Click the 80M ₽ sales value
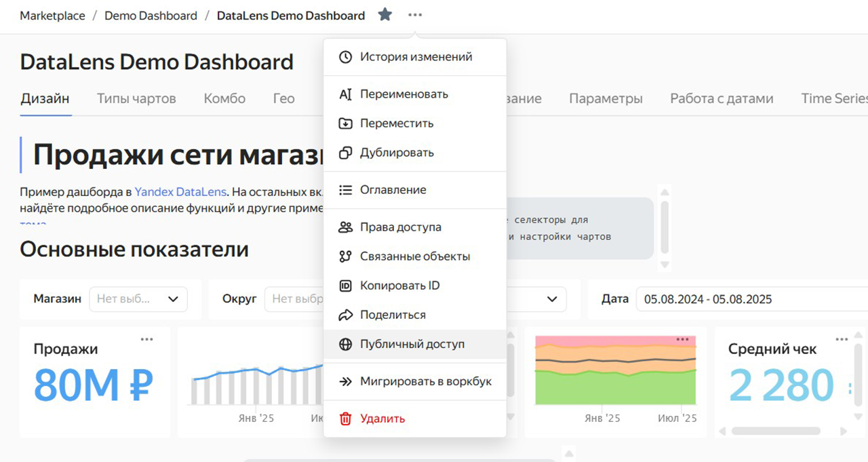 point(94,385)
